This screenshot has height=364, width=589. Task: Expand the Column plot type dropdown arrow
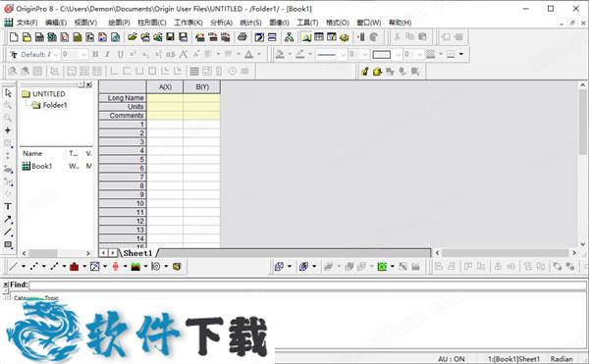84,267
